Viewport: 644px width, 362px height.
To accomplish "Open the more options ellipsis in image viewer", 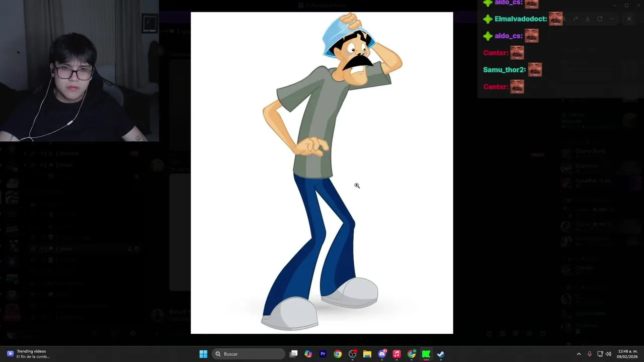I will coord(612,19).
